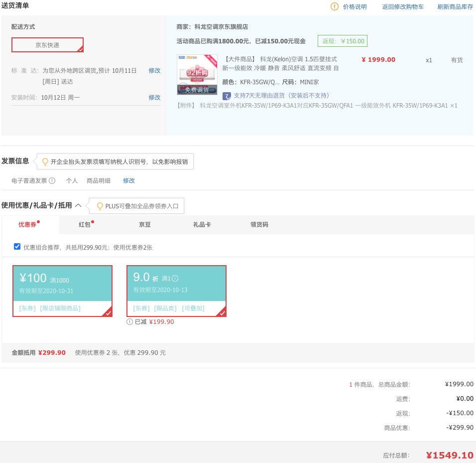Click the 有货 stock status
The image size is (476, 463).
pyautogui.click(x=457, y=60)
